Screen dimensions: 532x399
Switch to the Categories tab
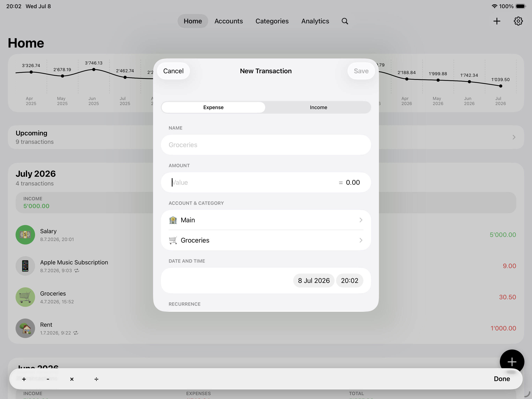click(x=272, y=21)
